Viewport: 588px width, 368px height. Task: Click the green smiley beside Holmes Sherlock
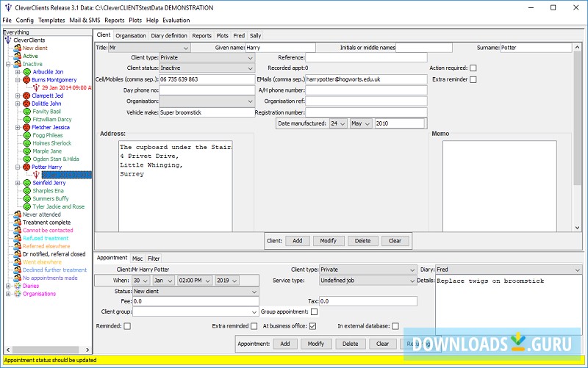[x=26, y=143]
